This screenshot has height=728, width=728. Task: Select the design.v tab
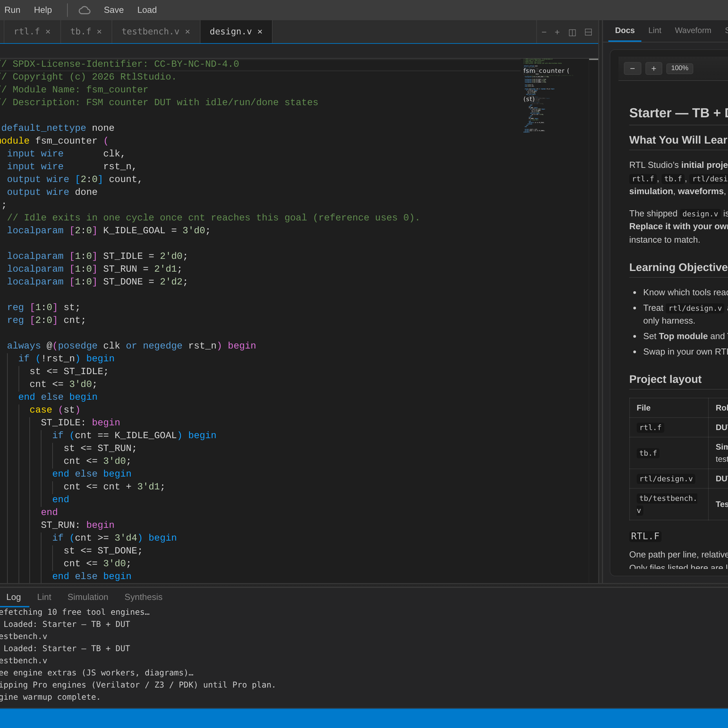pos(230,31)
